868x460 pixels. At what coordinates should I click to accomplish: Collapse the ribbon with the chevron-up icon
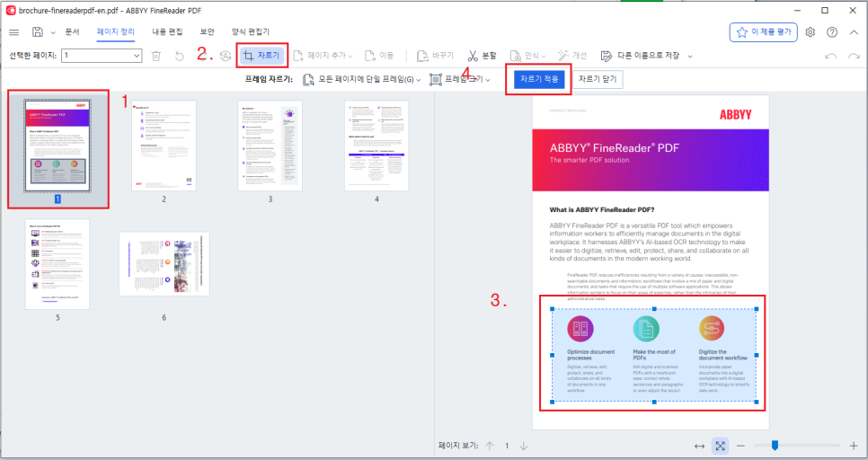(x=854, y=32)
